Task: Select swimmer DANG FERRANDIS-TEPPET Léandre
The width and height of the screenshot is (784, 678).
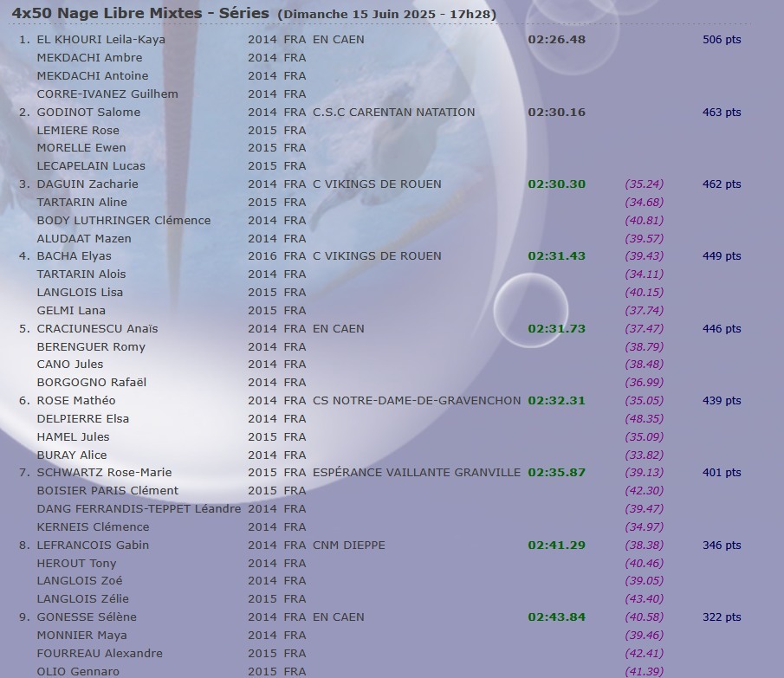Action: point(139,509)
